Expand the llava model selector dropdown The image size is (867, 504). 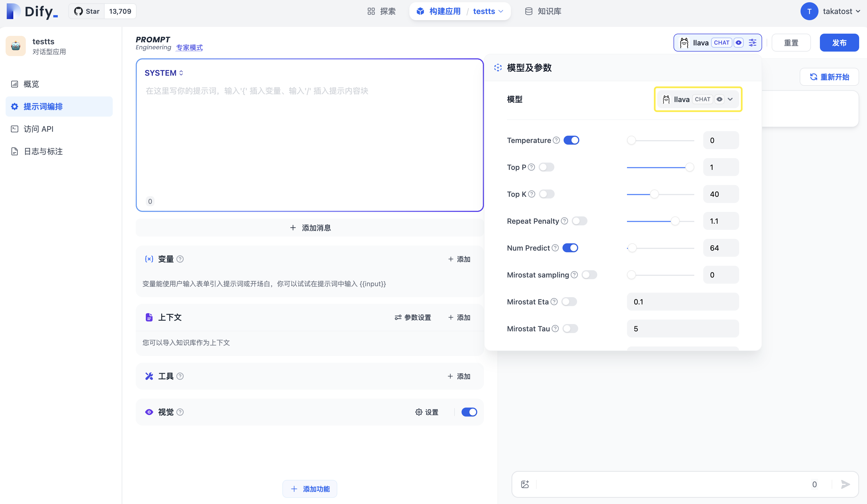coord(730,99)
